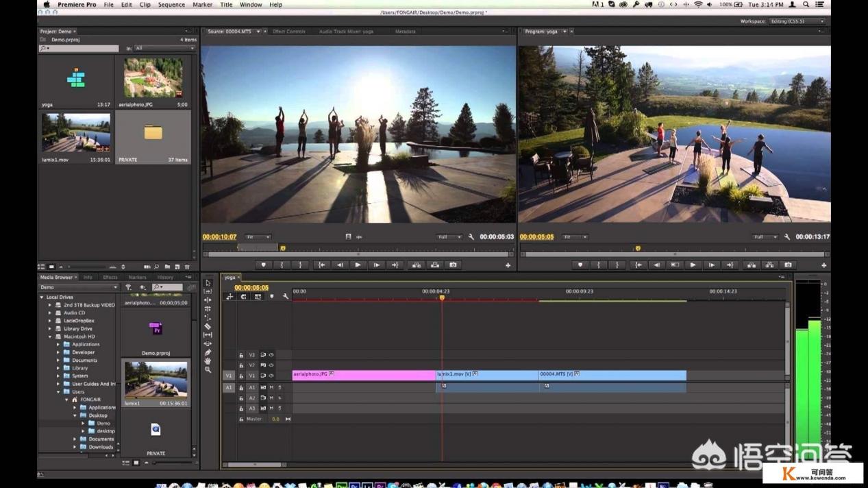Viewport: 868px width, 488px height.
Task: Select the Razor tool in tools panel
Action: (208, 326)
